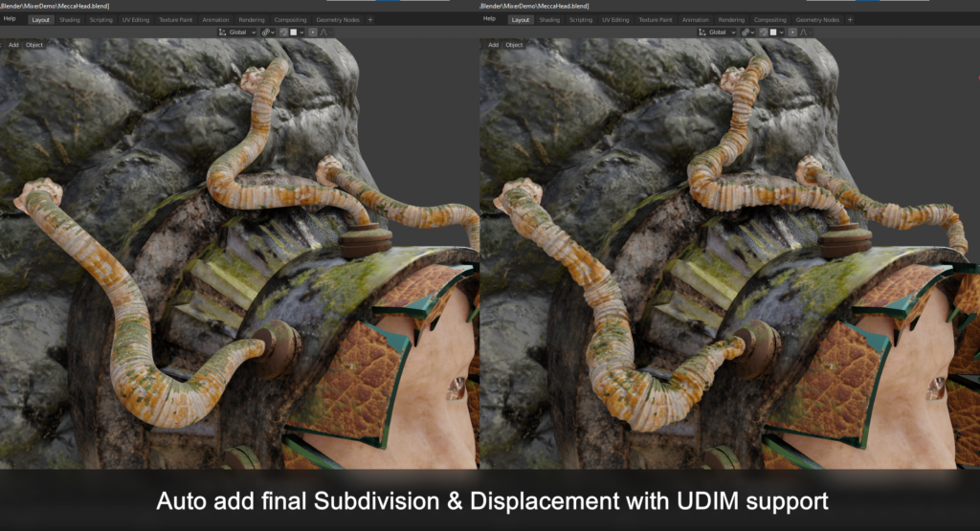Open the Global orientation dropdown in left window

(x=237, y=33)
